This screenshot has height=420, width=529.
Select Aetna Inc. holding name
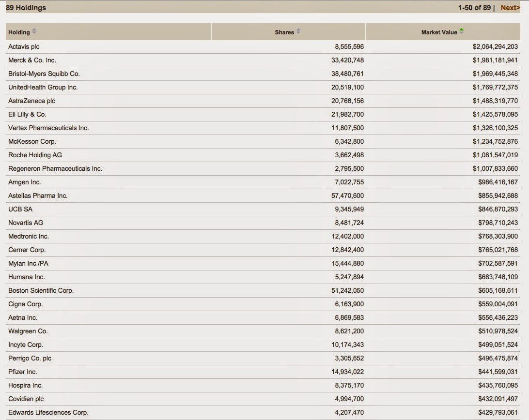[x=23, y=317]
